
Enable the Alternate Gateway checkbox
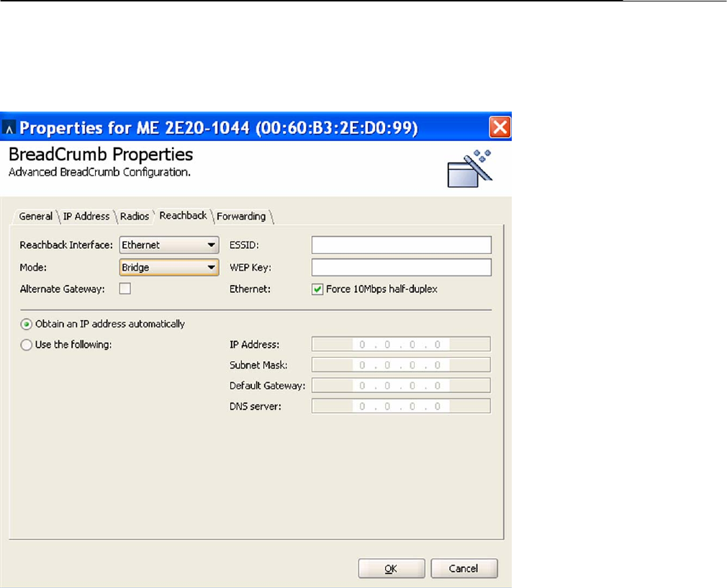coord(125,289)
